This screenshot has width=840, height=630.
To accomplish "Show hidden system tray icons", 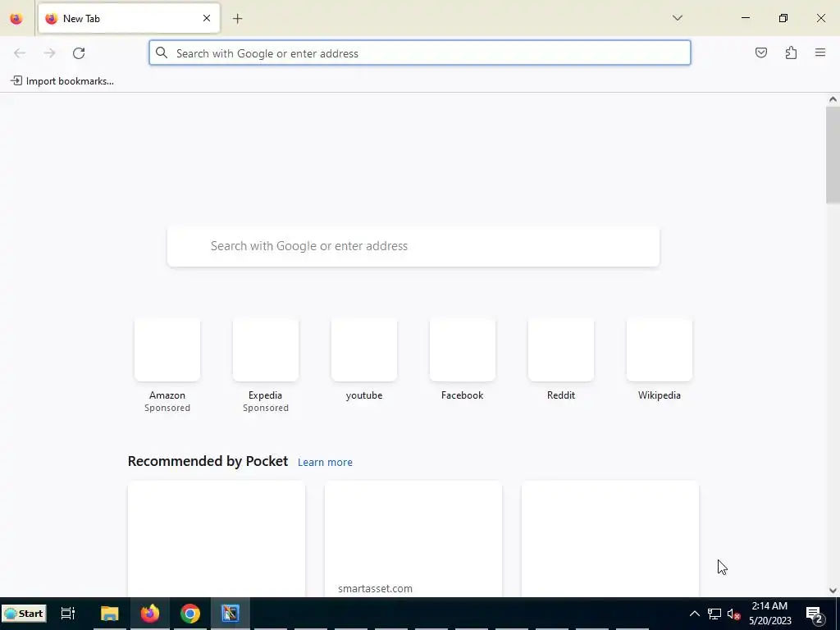I will click(x=694, y=614).
